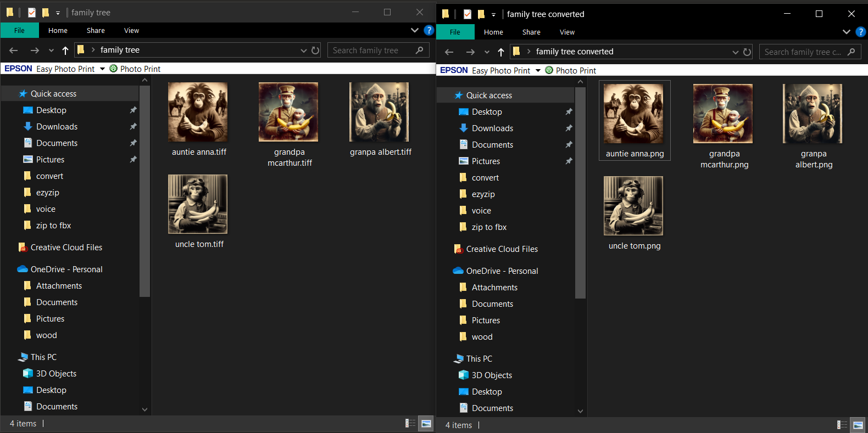Open File tab in family tree window

tap(20, 30)
